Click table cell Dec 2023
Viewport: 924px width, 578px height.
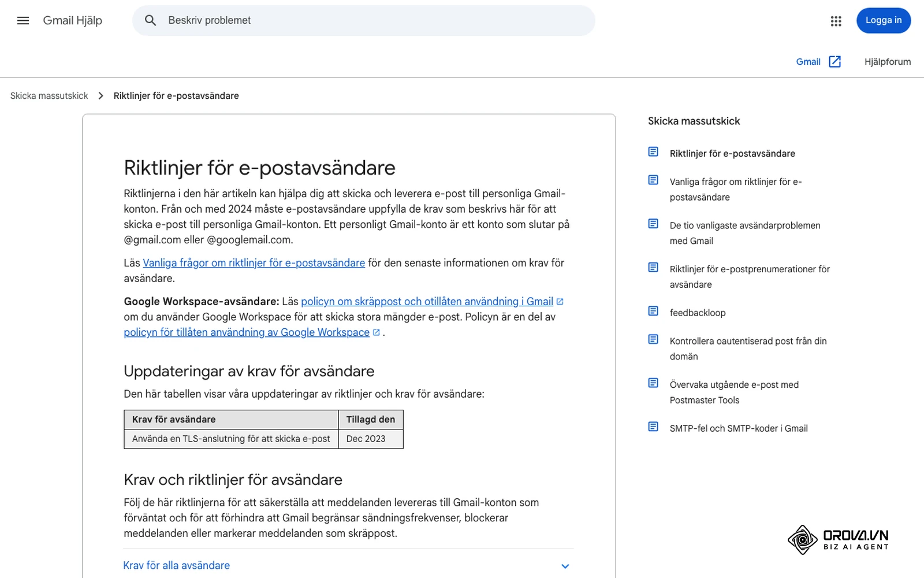[x=371, y=439]
